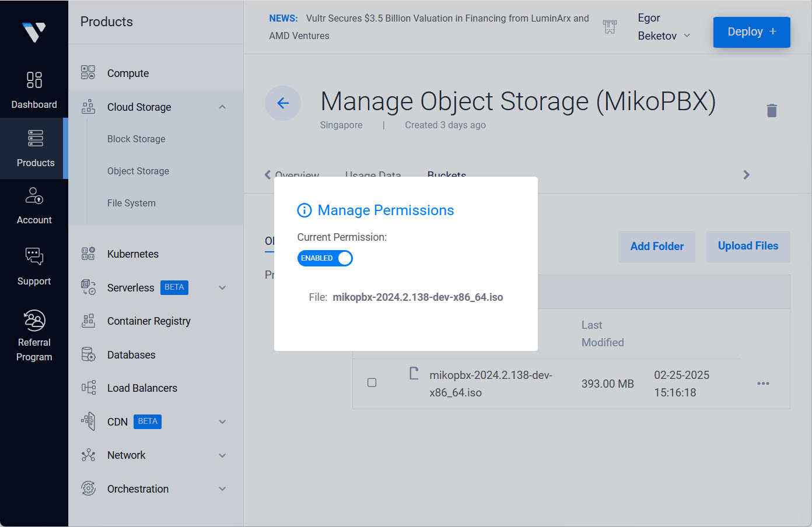This screenshot has height=527, width=812.
Task: Open the Referral Program icon
Action: [x=34, y=321]
